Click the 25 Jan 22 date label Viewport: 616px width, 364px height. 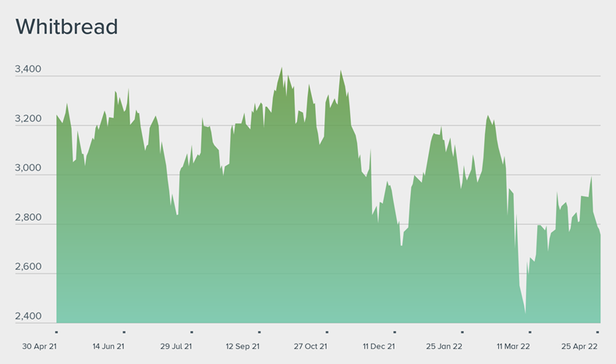tap(446, 346)
